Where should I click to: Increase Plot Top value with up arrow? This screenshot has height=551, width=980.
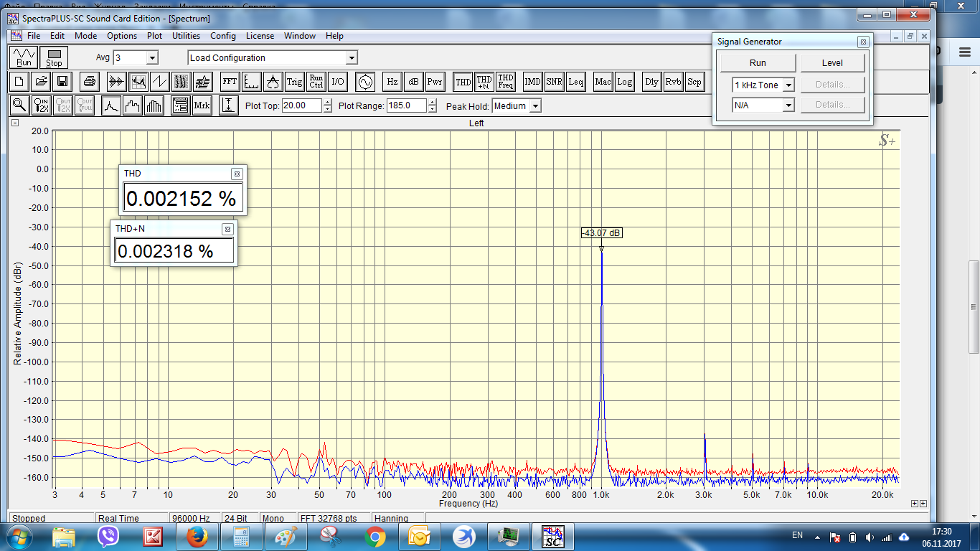point(328,102)
